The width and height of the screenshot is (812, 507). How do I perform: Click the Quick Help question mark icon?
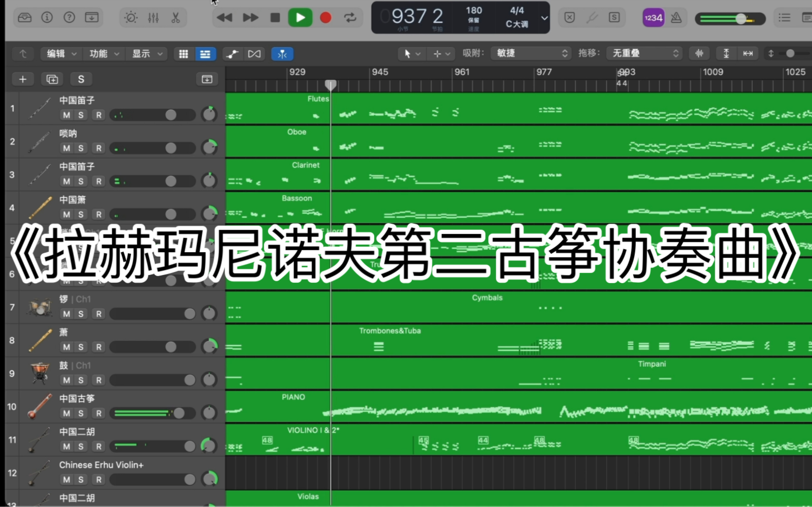[x=69, y=18]
